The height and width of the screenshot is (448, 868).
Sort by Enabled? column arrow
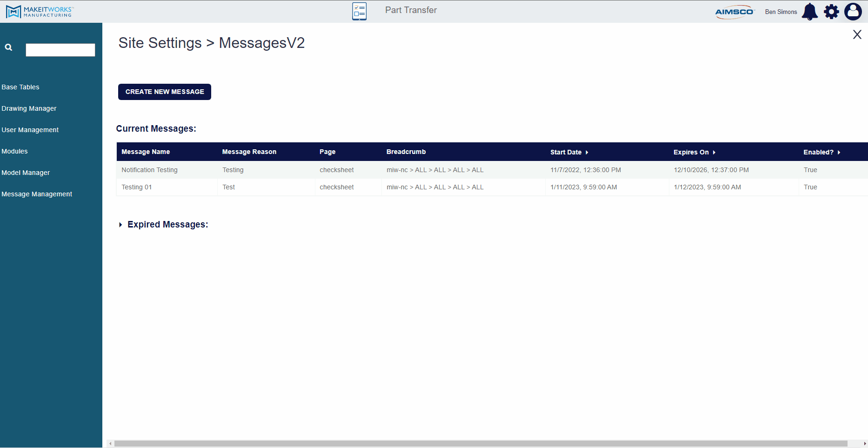click(839, 153)
